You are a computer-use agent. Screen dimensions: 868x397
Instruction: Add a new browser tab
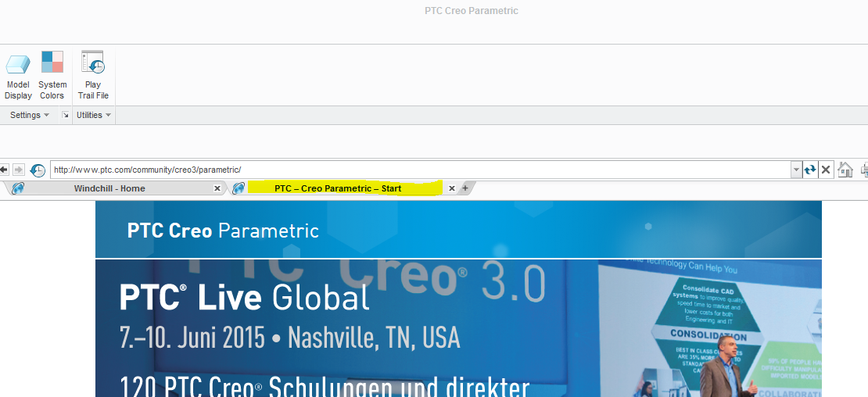point(465,188)
